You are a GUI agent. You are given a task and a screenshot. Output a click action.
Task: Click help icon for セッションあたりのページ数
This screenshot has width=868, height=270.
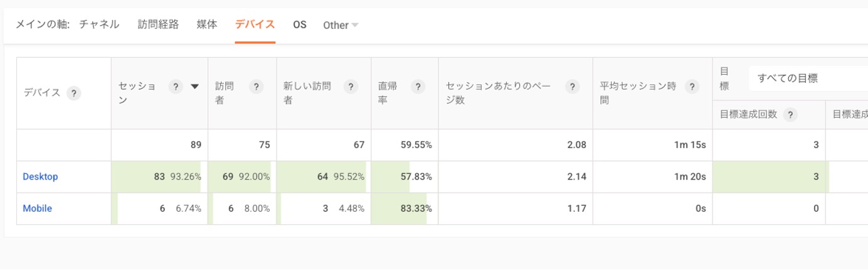pos(572,87)
